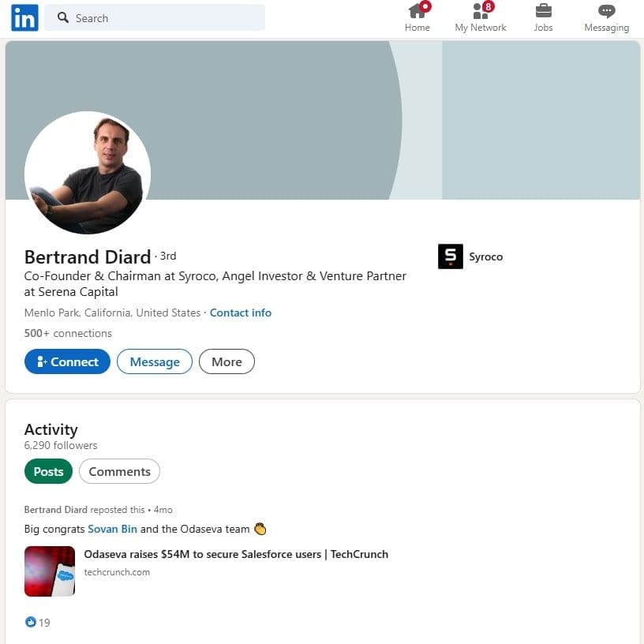Click the Bertrand Diard name heading
This screenshot has height=644, width=644.
coord(88,257)
